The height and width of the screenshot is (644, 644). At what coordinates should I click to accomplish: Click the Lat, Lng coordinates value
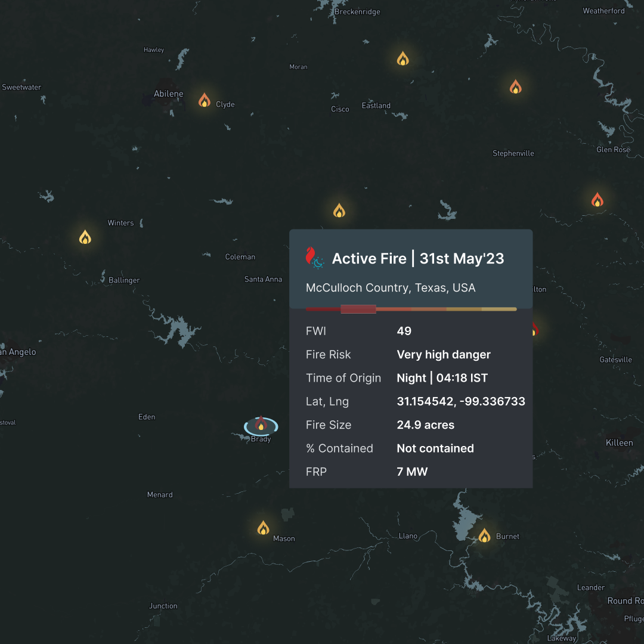[460, 401]
